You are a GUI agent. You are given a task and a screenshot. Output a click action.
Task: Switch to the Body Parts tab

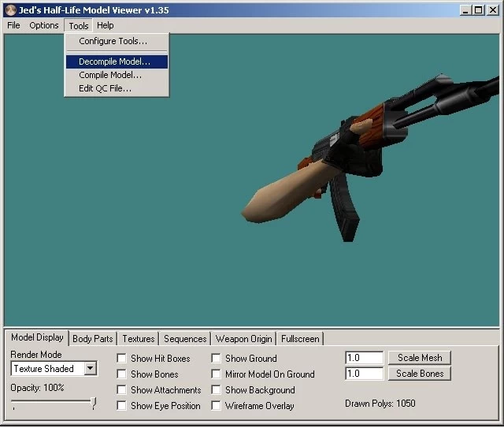(93, 339)
